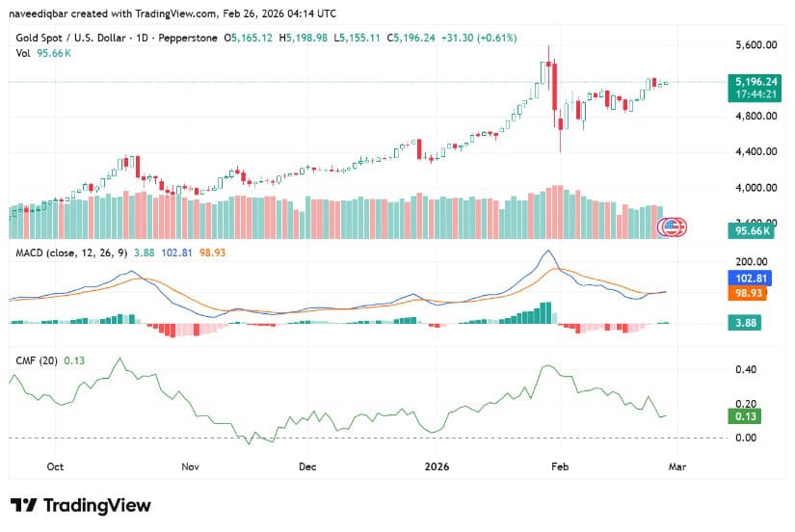This screenshot has width=795, height=532.
Task: Click the Feb label on time axis
Action: (560, 465)
